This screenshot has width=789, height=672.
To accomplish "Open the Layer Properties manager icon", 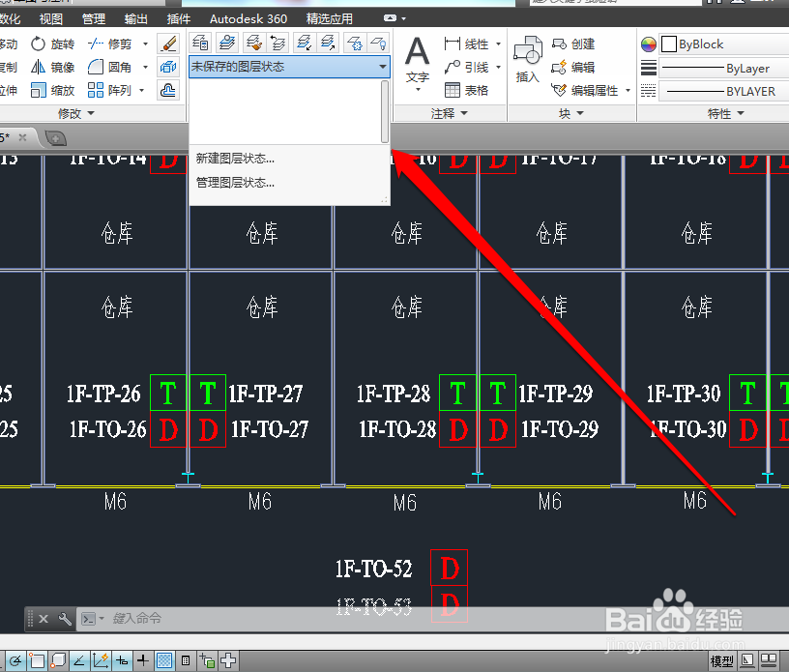I will pyautogui.click(x=200, y=43).
